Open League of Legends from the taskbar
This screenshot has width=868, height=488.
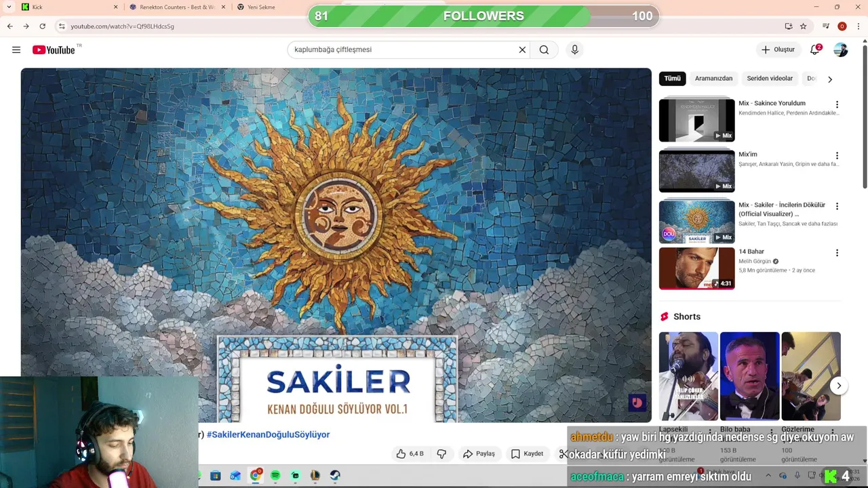point(315,476)
